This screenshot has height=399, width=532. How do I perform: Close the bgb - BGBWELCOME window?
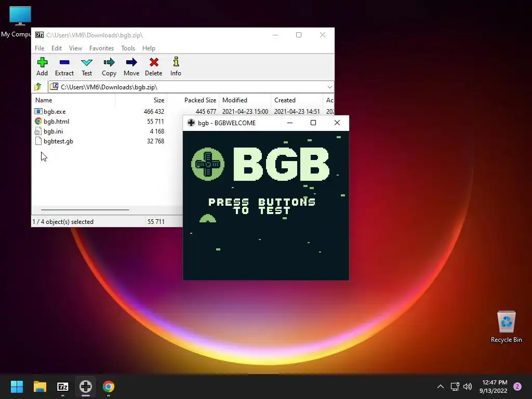[x=337, y=123]
